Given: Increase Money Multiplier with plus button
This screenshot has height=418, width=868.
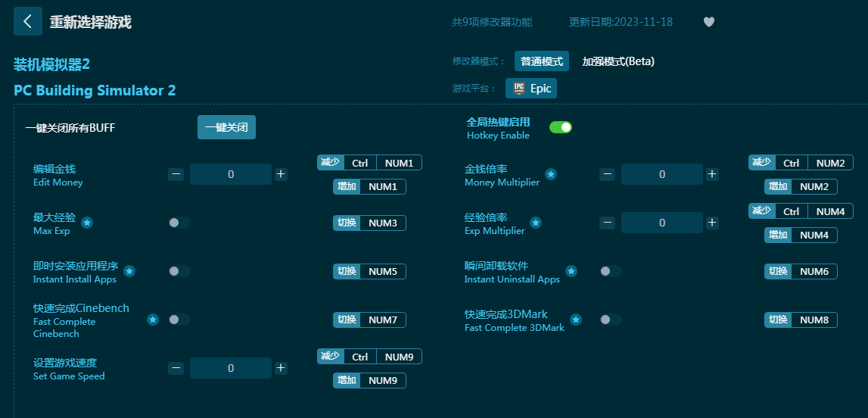Looking at the screenshot, I should [712, 174].
